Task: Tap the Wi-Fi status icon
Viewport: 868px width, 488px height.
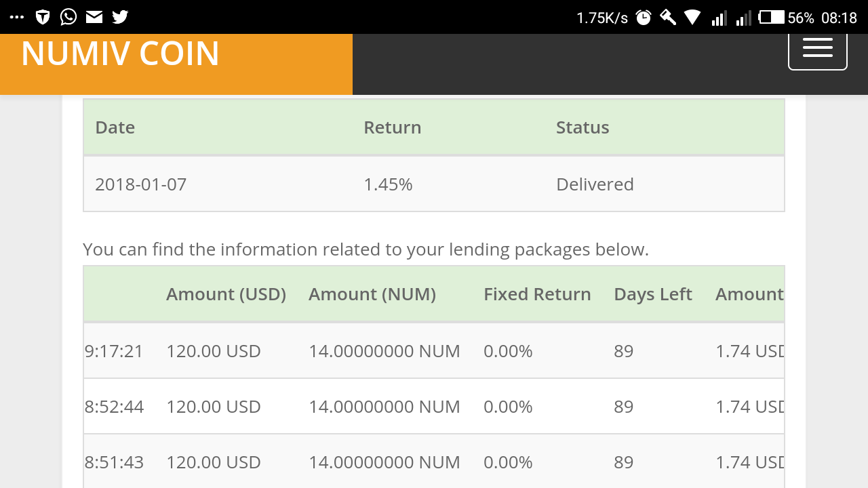Action: coord(692,18)
